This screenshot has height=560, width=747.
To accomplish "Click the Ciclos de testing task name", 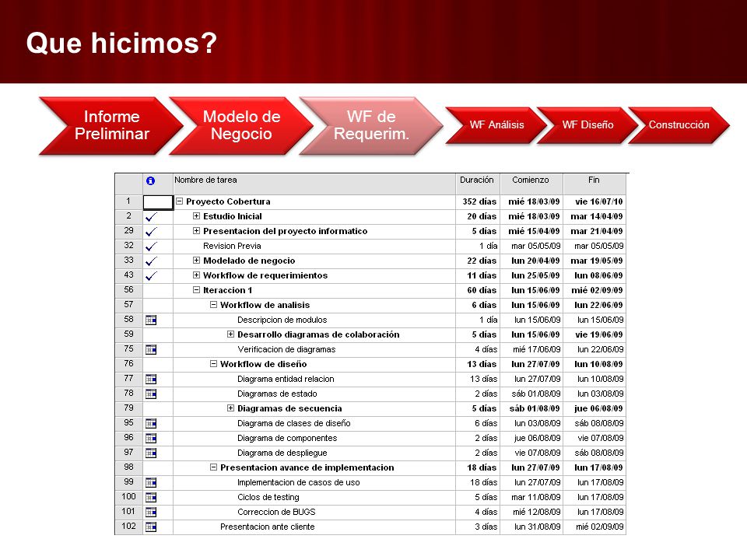I will (268, 497).
